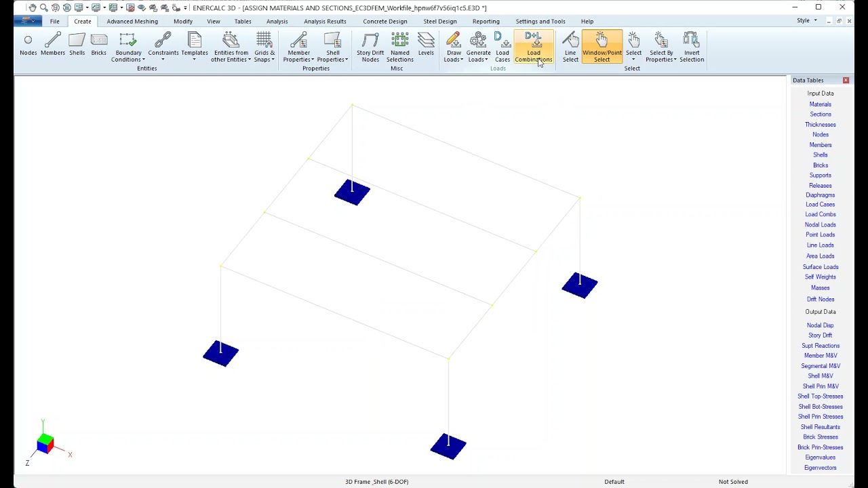Select the Nodes creation tool

pyautogui.click(x=28, y=46)
